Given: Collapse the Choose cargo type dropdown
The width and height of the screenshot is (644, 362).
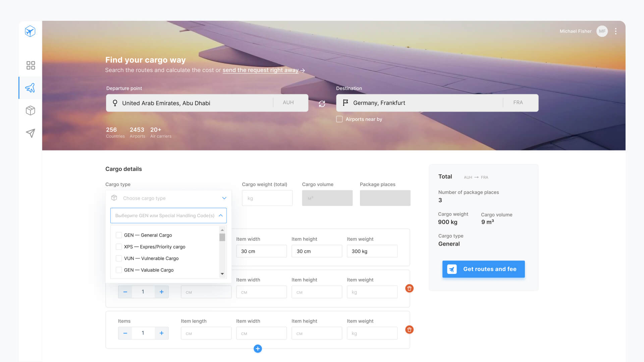Looking at the screenshot, I should (224, 198).
